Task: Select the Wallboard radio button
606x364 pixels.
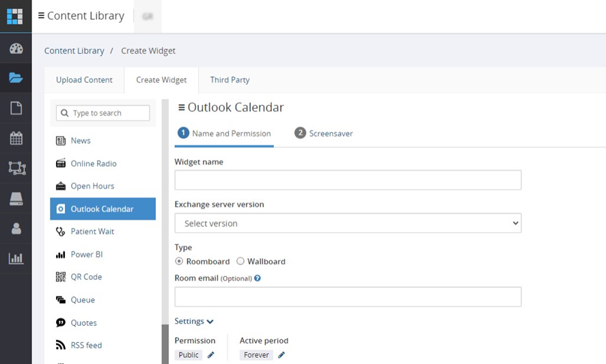Action: tap(240, 261)
